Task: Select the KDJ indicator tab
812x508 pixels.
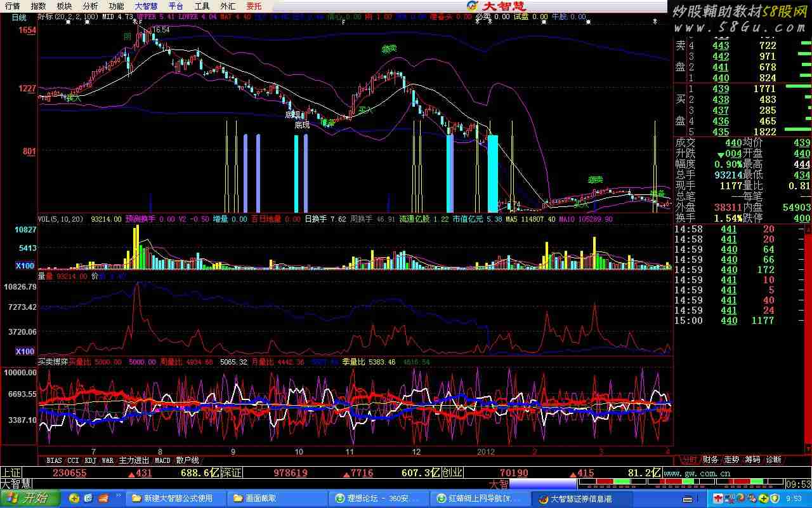Action: [x=91, y=460]
